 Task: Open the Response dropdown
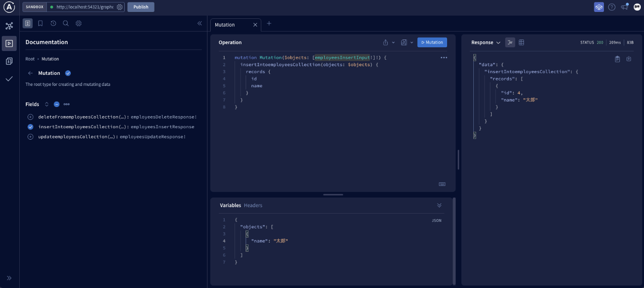(486, 42)
